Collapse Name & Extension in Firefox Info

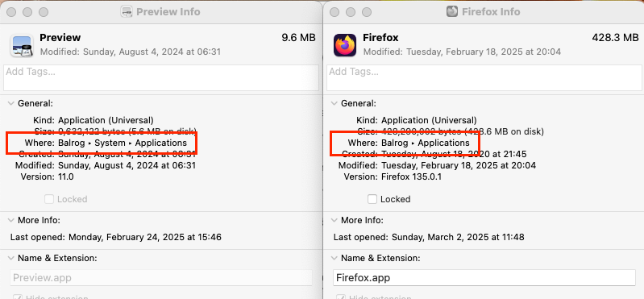click(334, 259)
